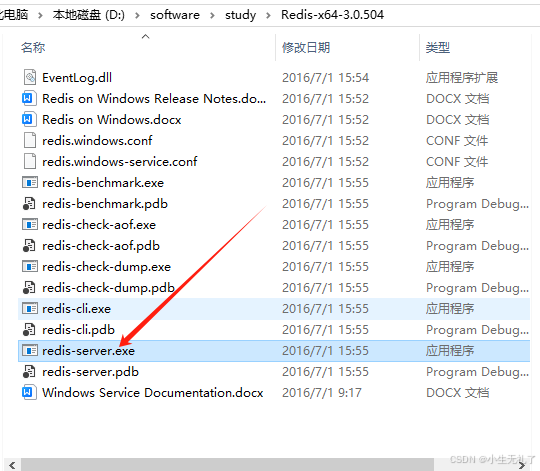Image resolution: width=540 pixels, height=471 pixels.
Task: Click the sort direction arrow above 名称
Action: coord(146,36)
